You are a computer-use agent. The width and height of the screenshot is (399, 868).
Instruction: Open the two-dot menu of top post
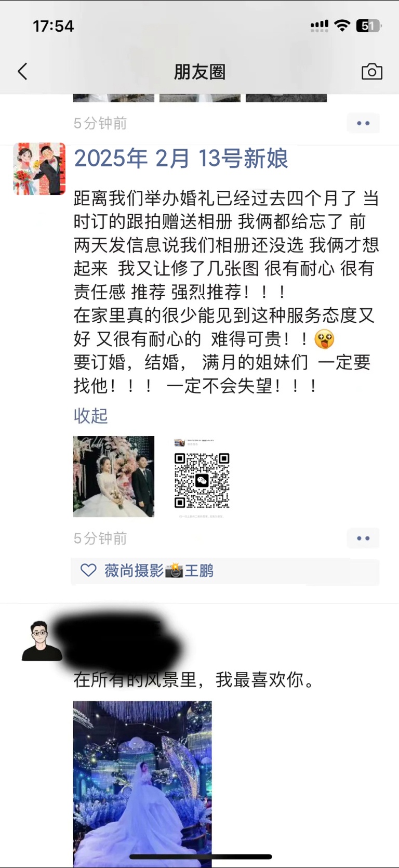[x=363, y=123]
